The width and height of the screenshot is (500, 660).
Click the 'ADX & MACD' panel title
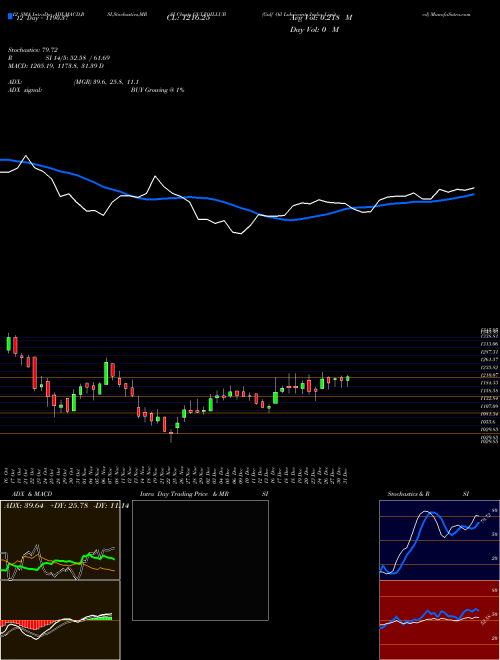click(x=32, y=494)
